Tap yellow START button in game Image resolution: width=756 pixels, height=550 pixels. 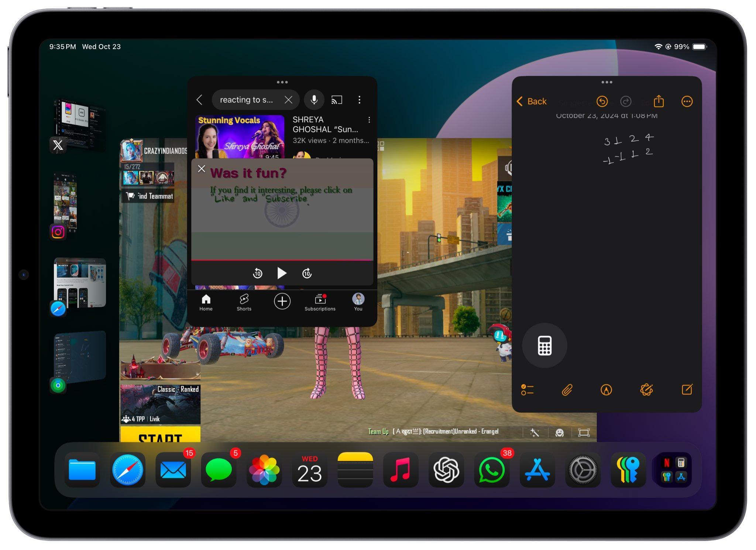tap(160, 434)
